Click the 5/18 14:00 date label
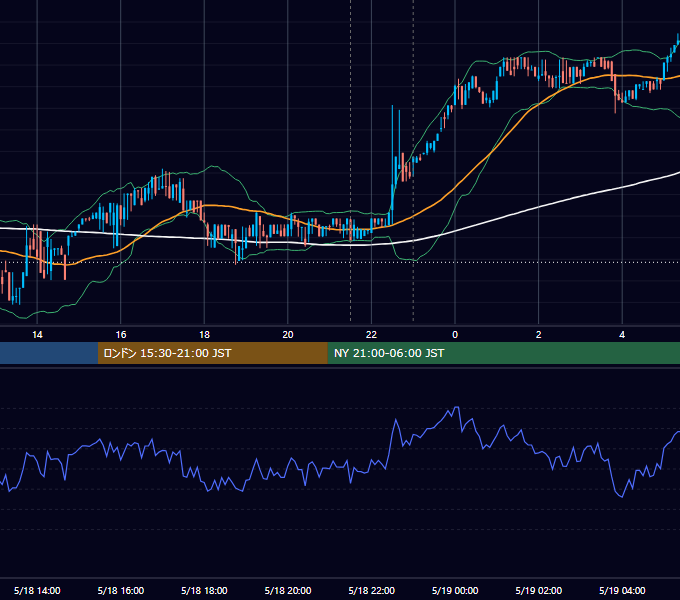Image resolution: width=680 pixels, height=600 pixels. 37,590
